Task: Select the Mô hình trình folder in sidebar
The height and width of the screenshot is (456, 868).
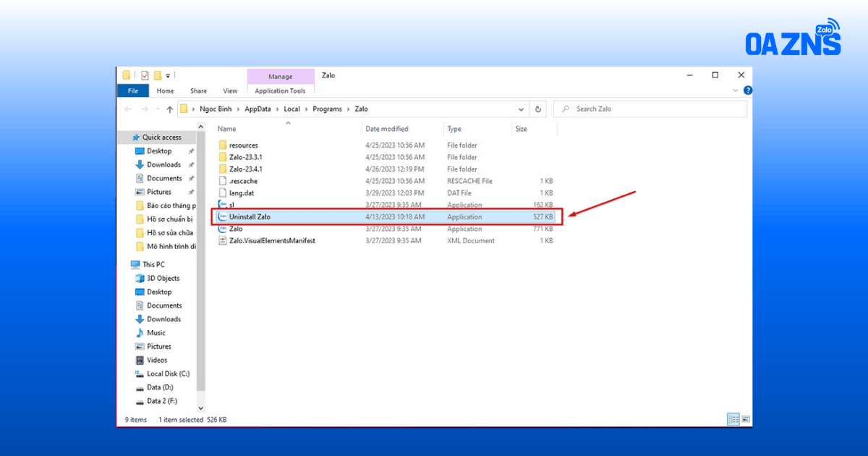Action: [171, 247]
